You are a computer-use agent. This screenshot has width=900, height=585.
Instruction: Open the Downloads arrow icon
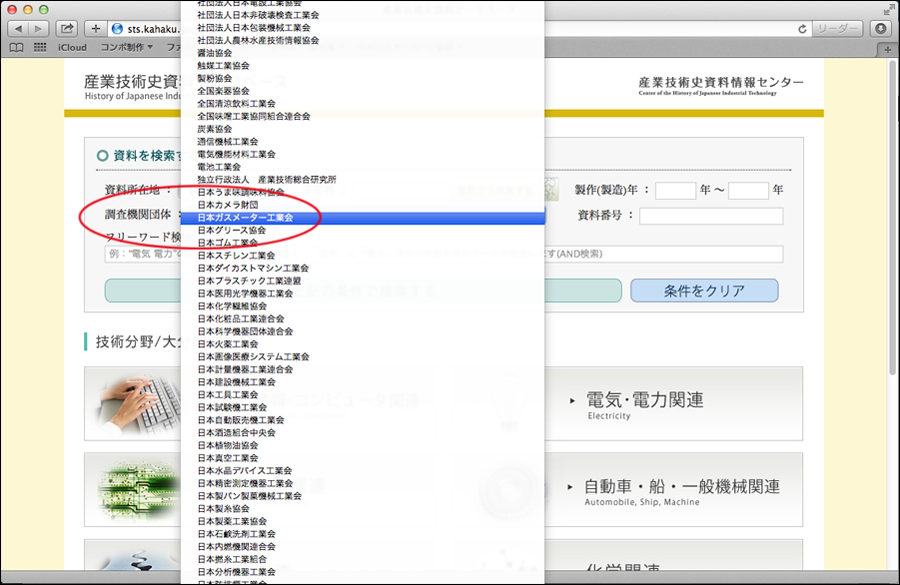pyautogui.click(x=880, y=29)
